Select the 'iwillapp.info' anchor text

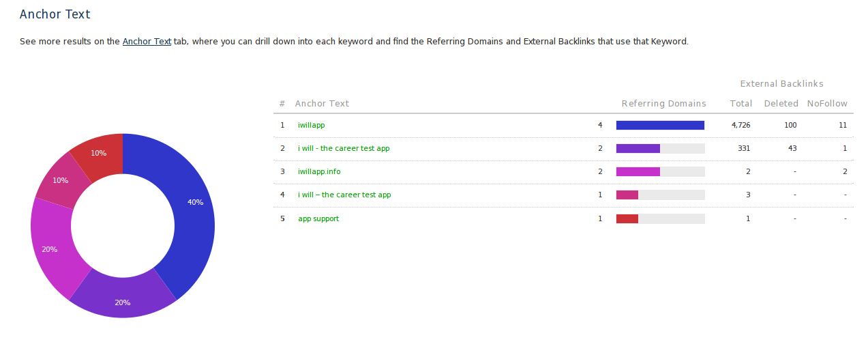tap(319, 172)
